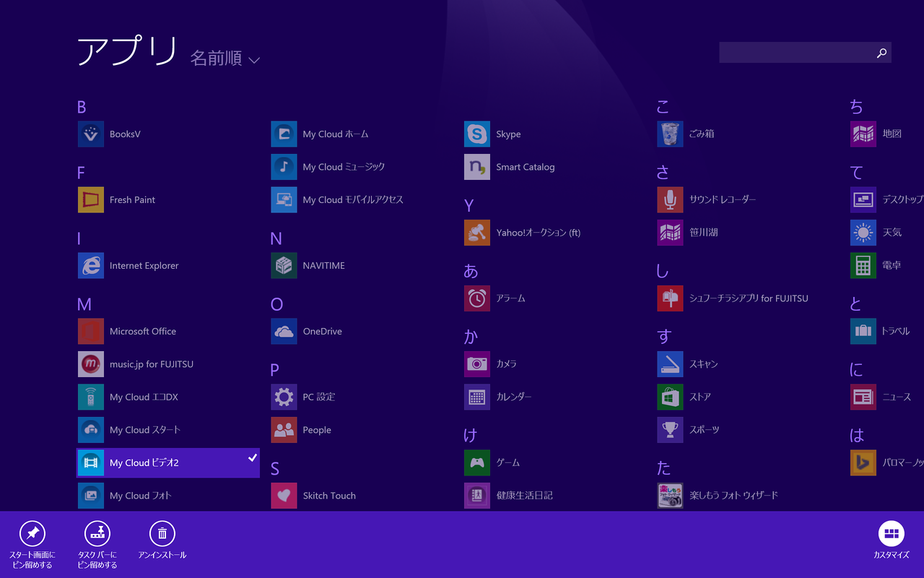Screen dimensions: 924x578
Task: Click the S letter group header
Action: [275, 469]
